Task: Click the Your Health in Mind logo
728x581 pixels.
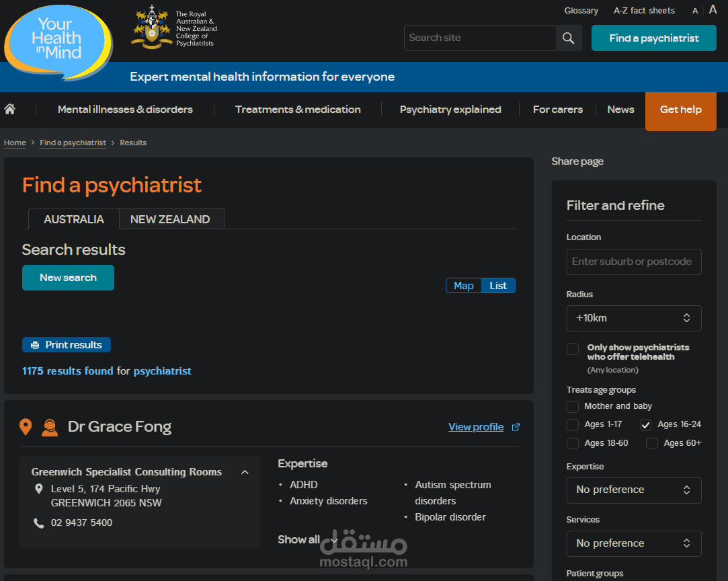Action: [58, 43]
